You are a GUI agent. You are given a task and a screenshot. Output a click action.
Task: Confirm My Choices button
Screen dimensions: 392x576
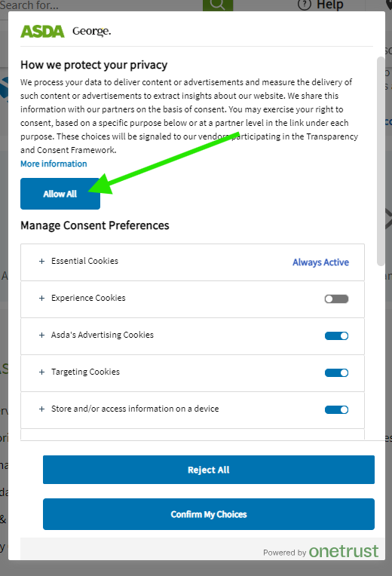click(x=209, y=514)
